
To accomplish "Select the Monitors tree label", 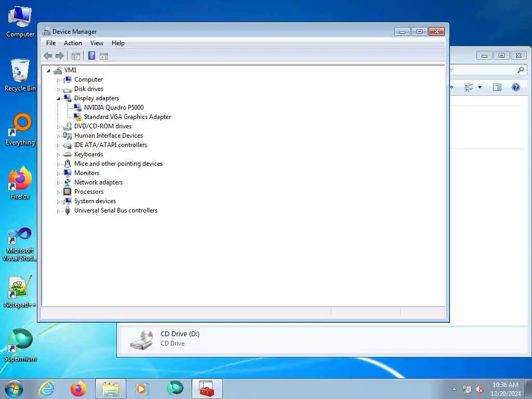I will point(87,172).
